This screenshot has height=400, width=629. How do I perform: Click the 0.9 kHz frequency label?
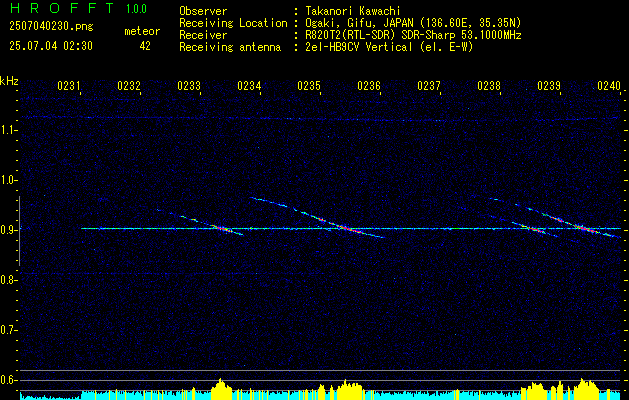point(7,230)
